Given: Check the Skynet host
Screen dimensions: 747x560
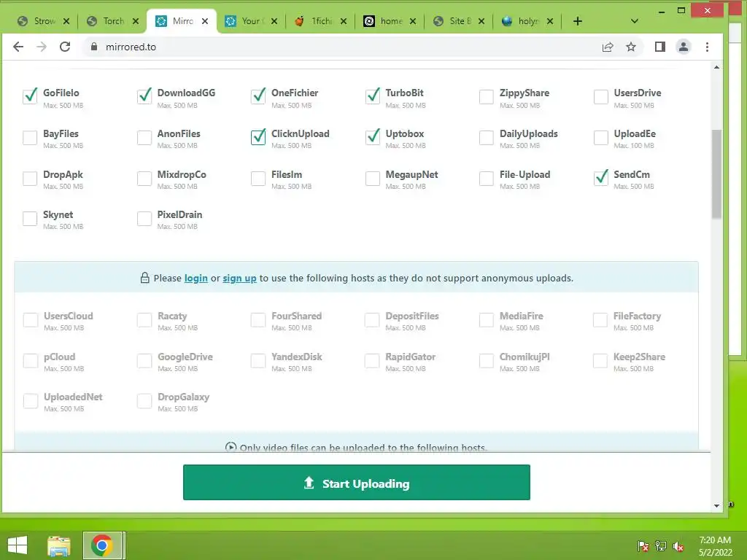Looking at the screenshot, I should click(30, 219).
